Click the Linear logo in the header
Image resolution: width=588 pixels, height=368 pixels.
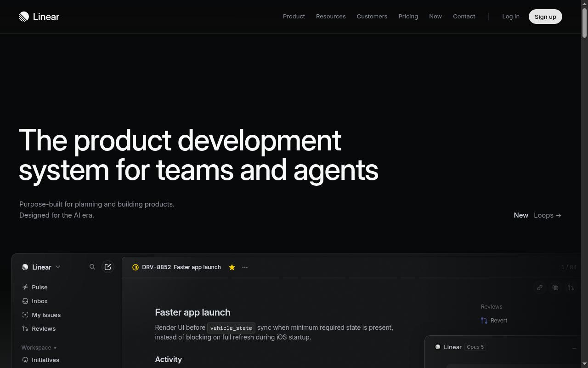[x=39, y=17]
